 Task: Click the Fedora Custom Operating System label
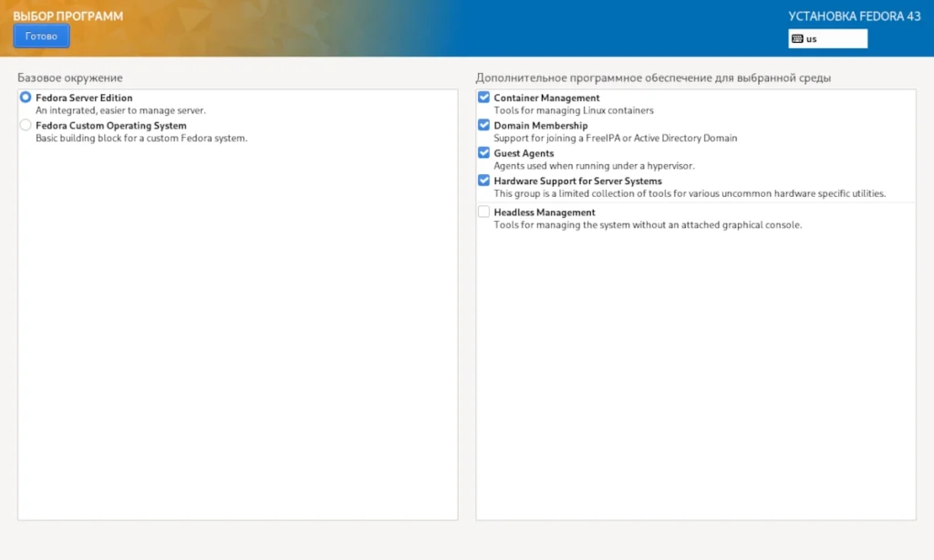(110, 126)
